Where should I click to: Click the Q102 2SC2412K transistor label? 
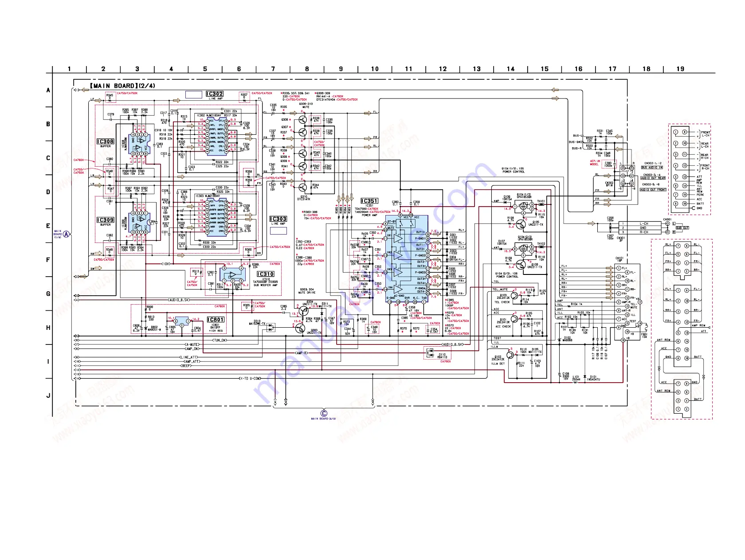pyautogui.click(x=498, y=358)
